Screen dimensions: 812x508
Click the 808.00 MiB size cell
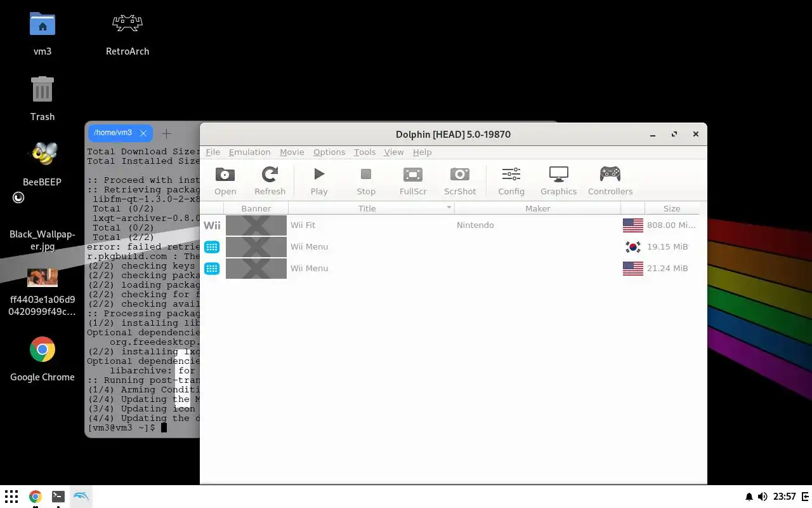671,225
